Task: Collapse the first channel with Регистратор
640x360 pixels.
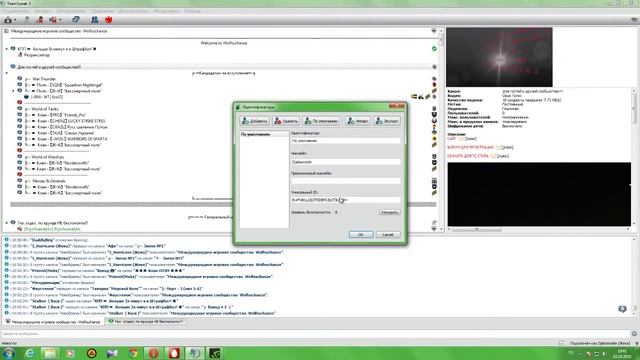Action: [x=7, y=49]
